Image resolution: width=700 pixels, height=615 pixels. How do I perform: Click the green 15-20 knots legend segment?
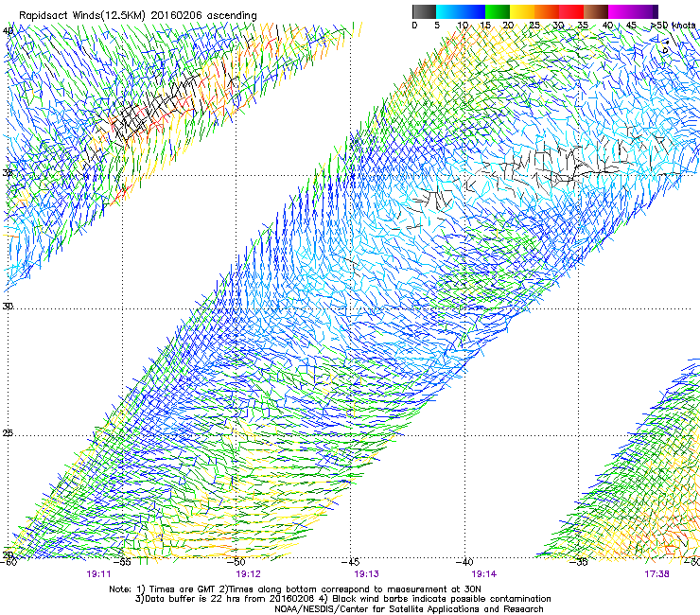coord(498,11)
